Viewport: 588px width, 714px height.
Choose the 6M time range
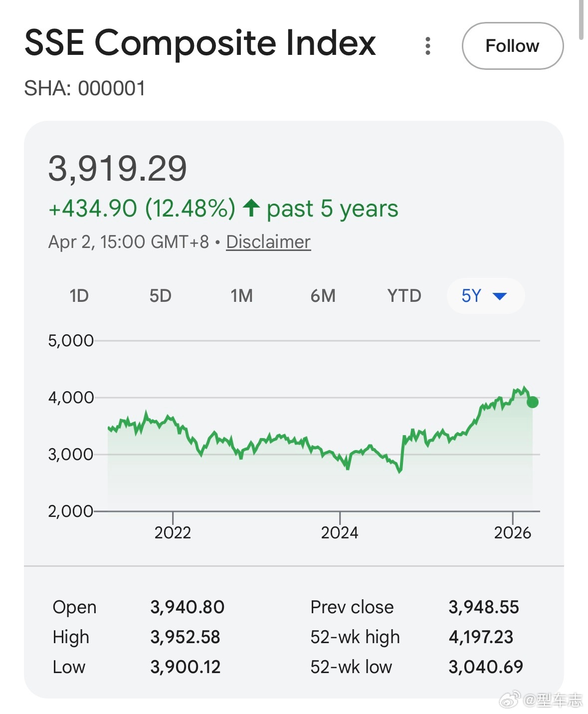(x=323, y=296)
